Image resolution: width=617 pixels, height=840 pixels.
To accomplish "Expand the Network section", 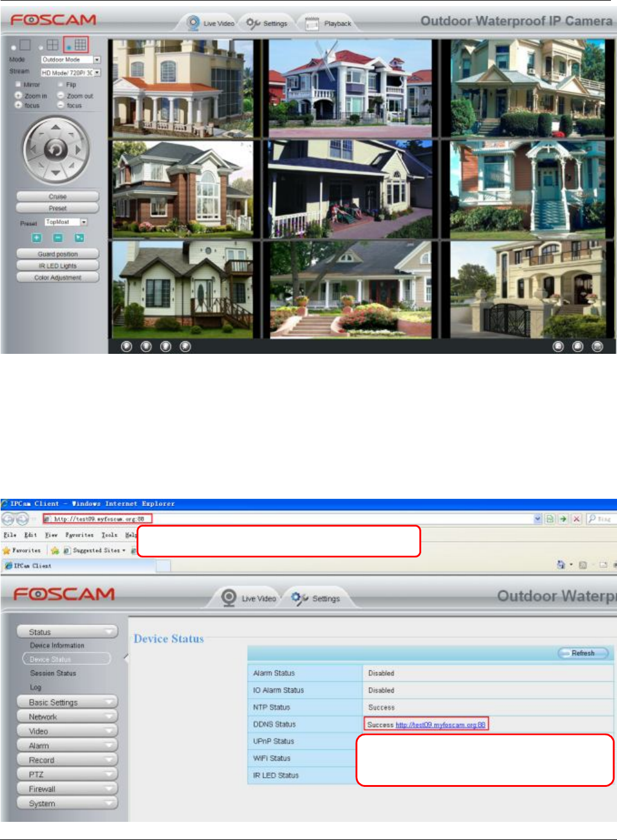I will (x=67, y=717).
